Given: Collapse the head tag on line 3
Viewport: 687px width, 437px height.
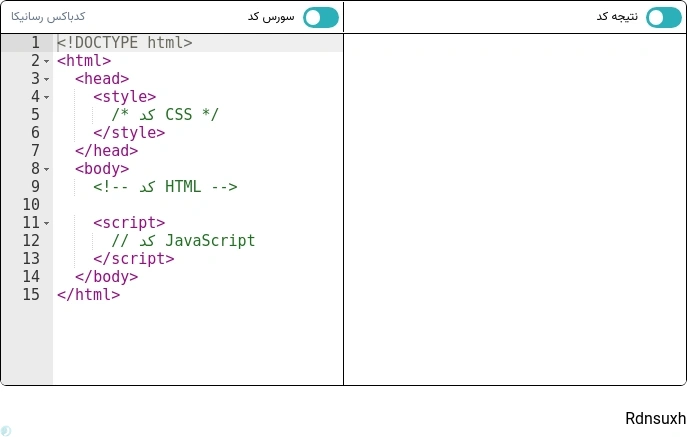Looking at the screenshot, I should coord(46,79).
